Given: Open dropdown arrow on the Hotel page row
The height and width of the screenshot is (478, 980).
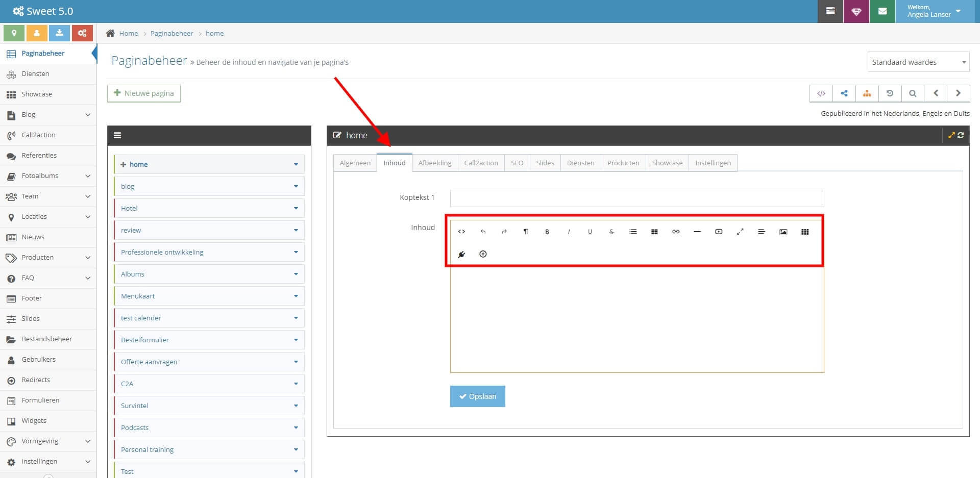Looking at the screenshot, I should coord(296,208).
